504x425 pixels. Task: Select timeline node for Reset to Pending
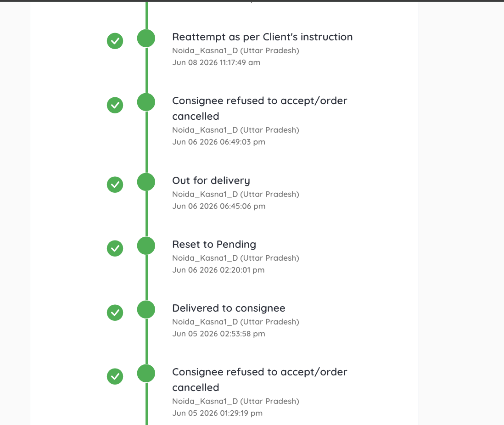[146, 246]
